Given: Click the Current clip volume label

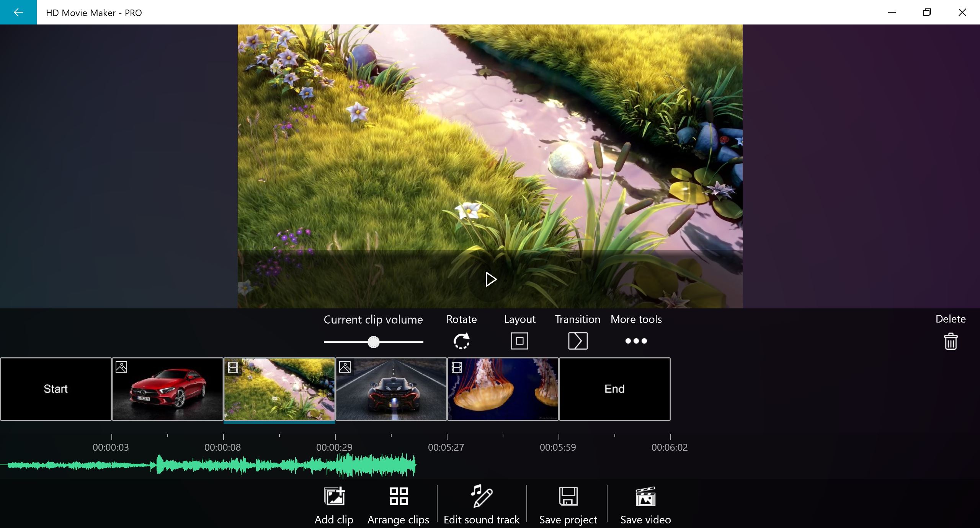Looking at the screenshot, I should 373,319.
